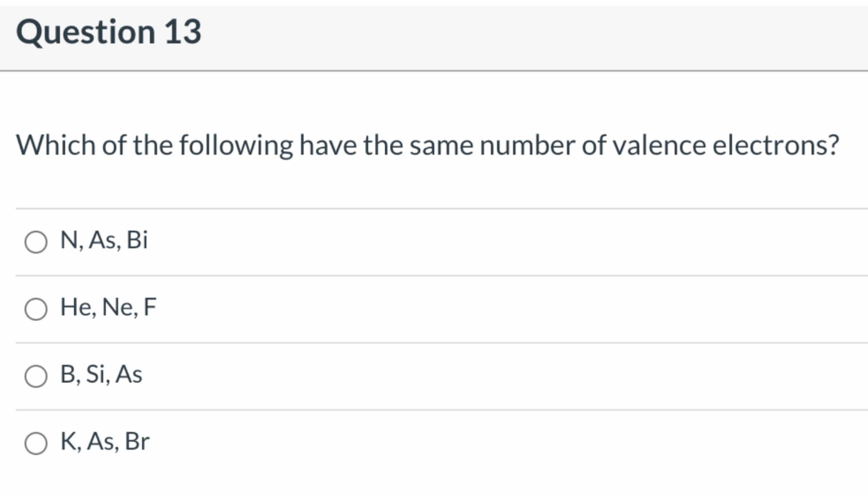
Task: Mark the B, Si, As radio option
Action: pos(36,376)
